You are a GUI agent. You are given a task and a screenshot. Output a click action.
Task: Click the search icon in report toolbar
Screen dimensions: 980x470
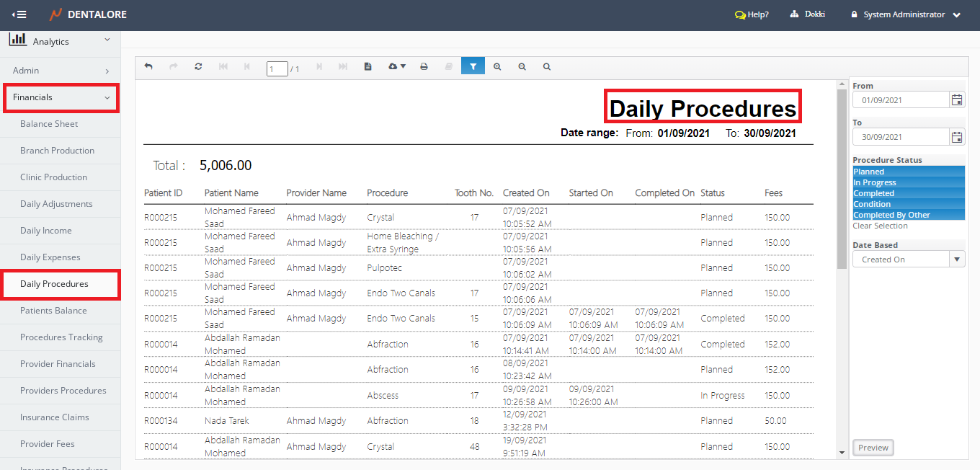pos(547,66)
